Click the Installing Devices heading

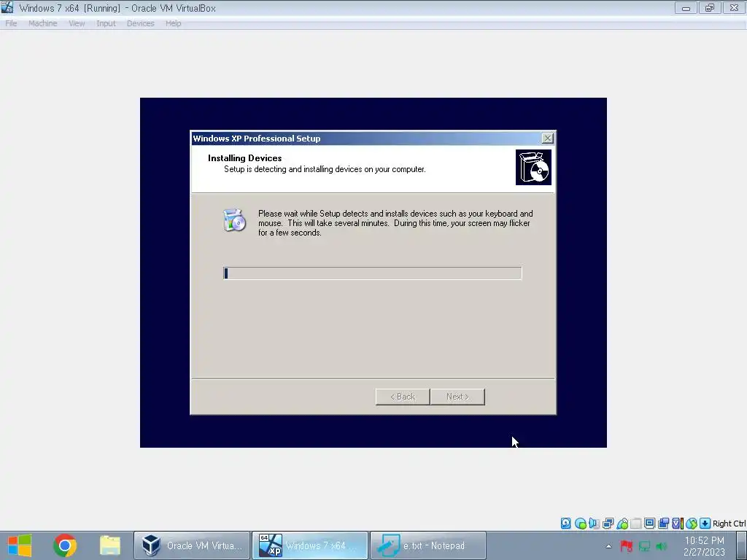(245, 158)
